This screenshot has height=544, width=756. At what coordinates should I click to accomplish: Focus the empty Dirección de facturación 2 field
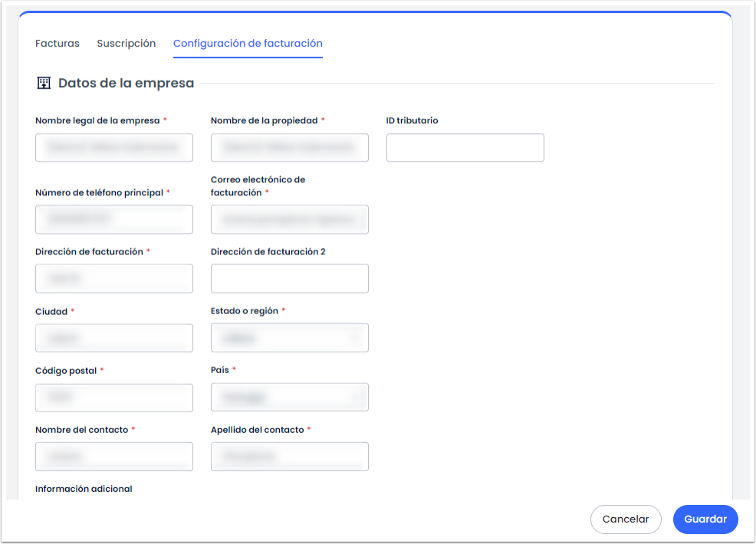tap(289, 279)
